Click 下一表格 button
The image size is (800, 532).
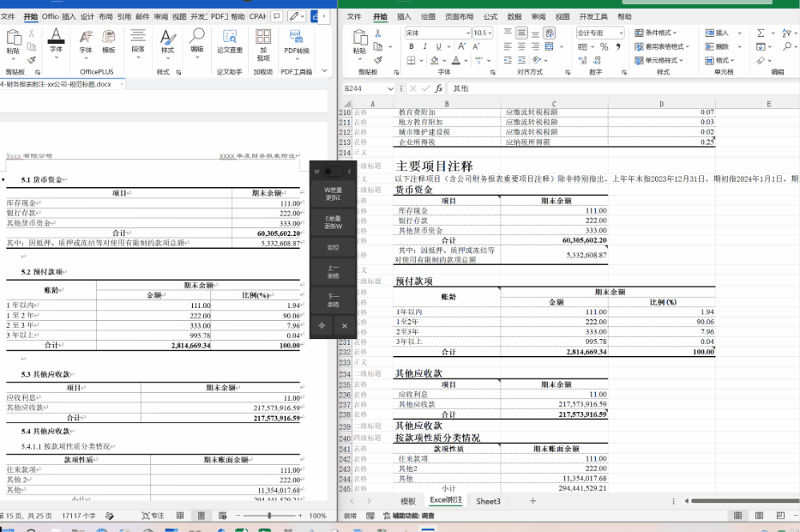[333, 301]
